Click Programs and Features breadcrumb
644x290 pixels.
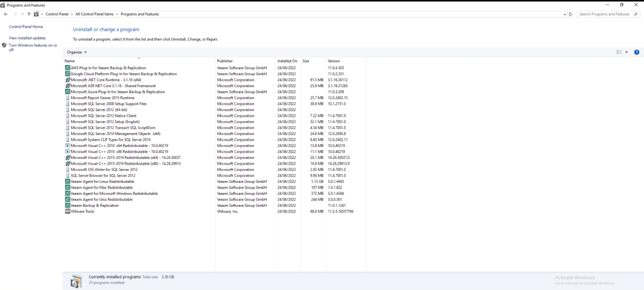(x=140, y=14)
